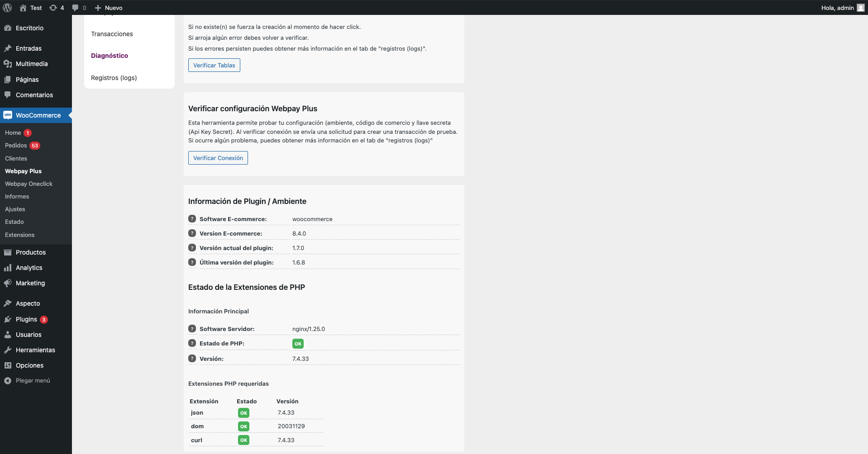868x454 pixels.
Task: Click the admin avatar icon
Action: pos(861,8)
